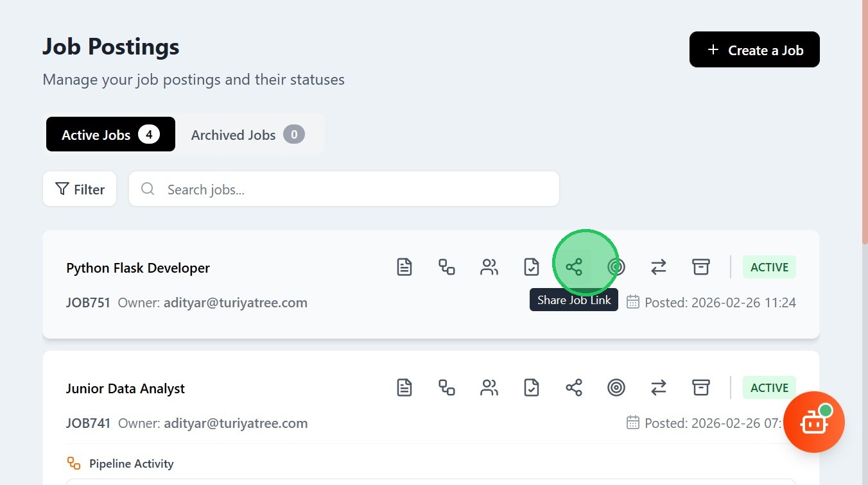Image resolution: width=868 pixels, height=485 pixels.
Task: Focus the Search jobs input field
Action: [x=353, y=189]
